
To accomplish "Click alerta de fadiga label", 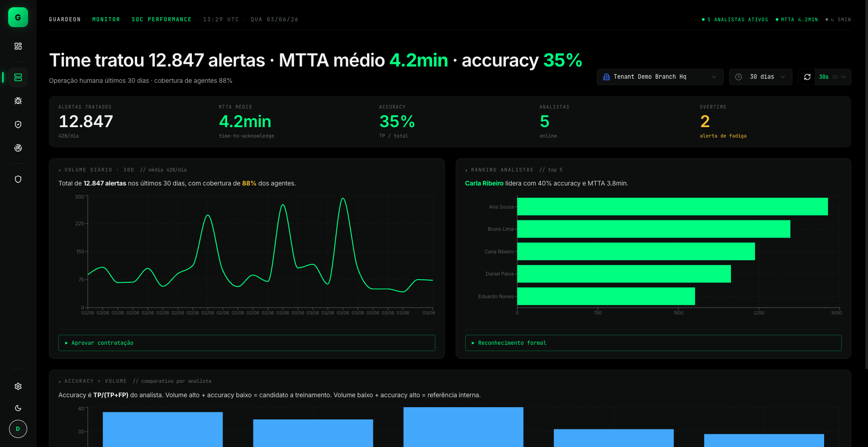I will click(723, 136).
